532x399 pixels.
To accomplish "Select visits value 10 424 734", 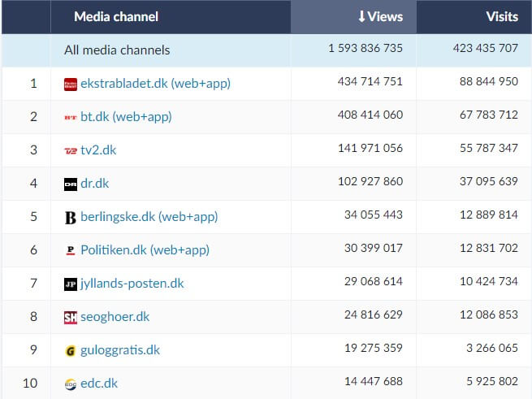I will point(489,281).
